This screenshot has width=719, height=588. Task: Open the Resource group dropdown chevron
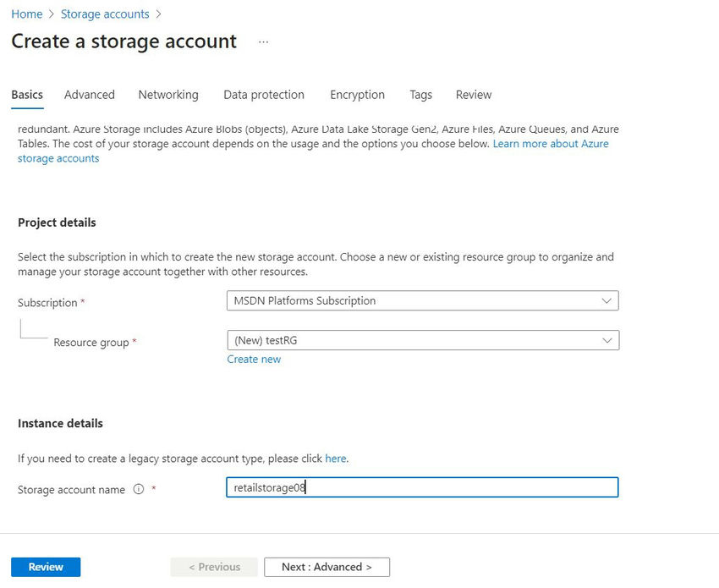[x=606, y=340]
